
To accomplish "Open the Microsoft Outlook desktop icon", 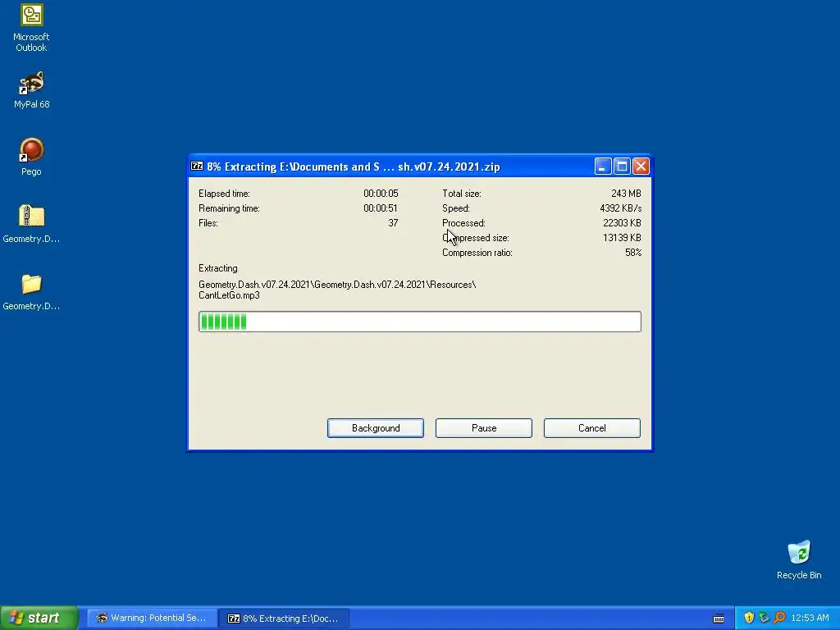I will (x=31, y=28).
